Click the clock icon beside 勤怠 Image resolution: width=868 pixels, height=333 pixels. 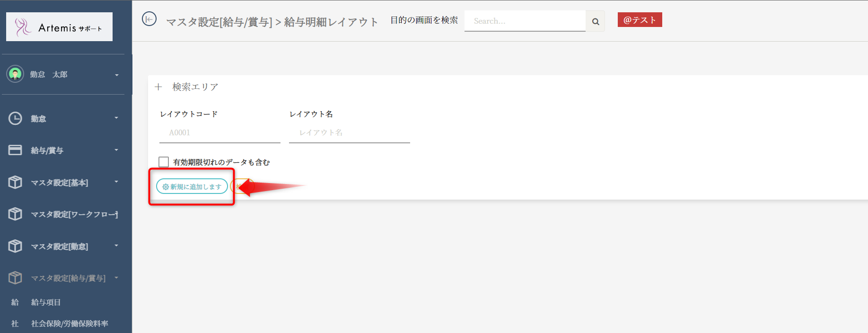(x=15, y=118)
